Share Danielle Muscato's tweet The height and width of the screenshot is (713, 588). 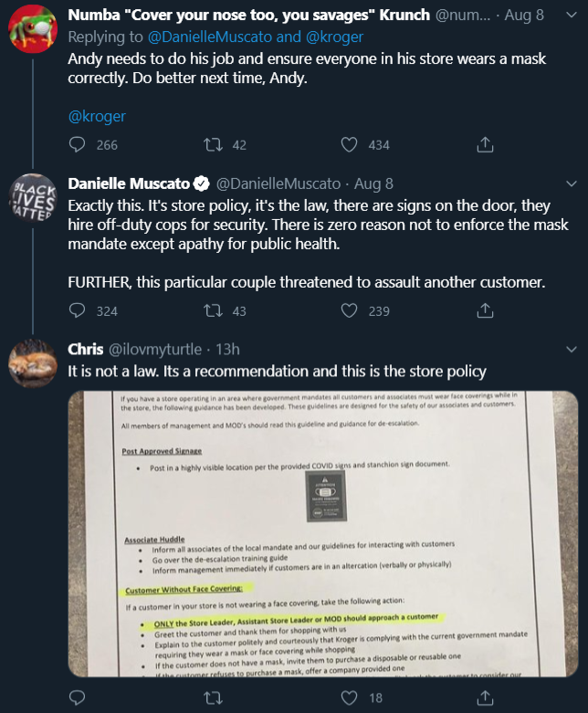coord(485,310)
